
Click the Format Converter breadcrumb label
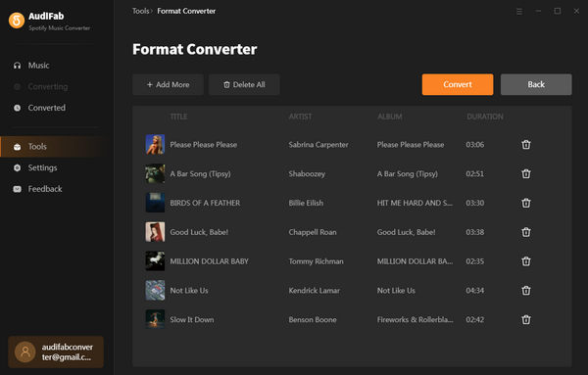tap(186, 11)
